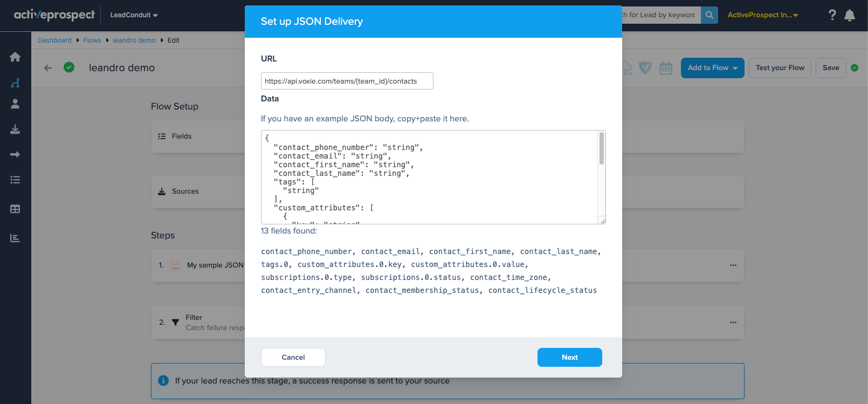
Task: Open the reports chart sidebar icon
Action: (15, 238)
